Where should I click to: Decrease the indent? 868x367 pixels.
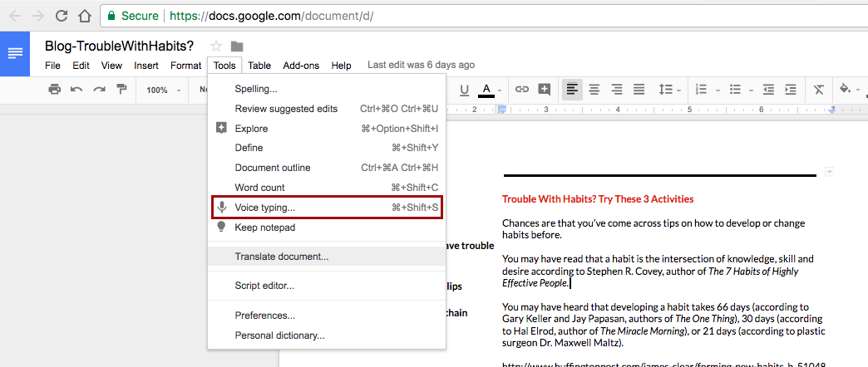(x=768, y=89)
